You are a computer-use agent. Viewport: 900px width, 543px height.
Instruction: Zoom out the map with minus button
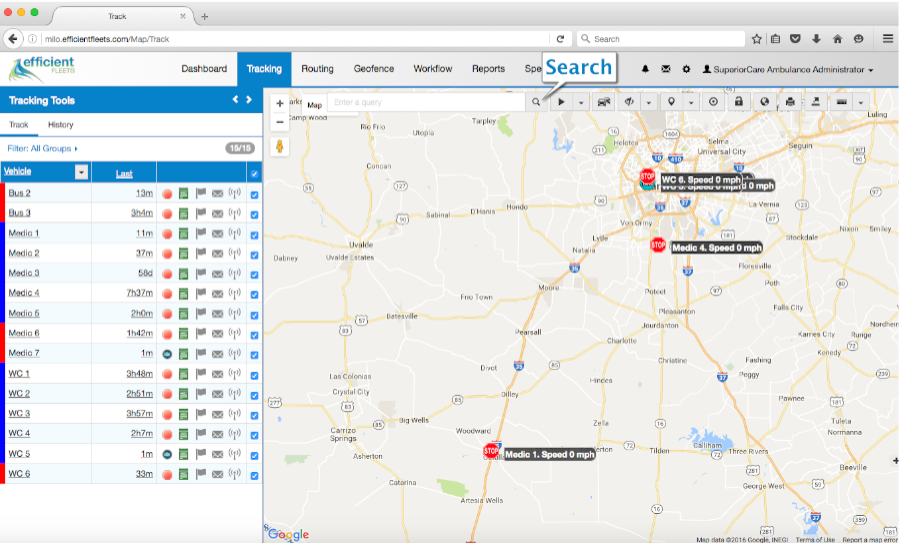(280, 122)
